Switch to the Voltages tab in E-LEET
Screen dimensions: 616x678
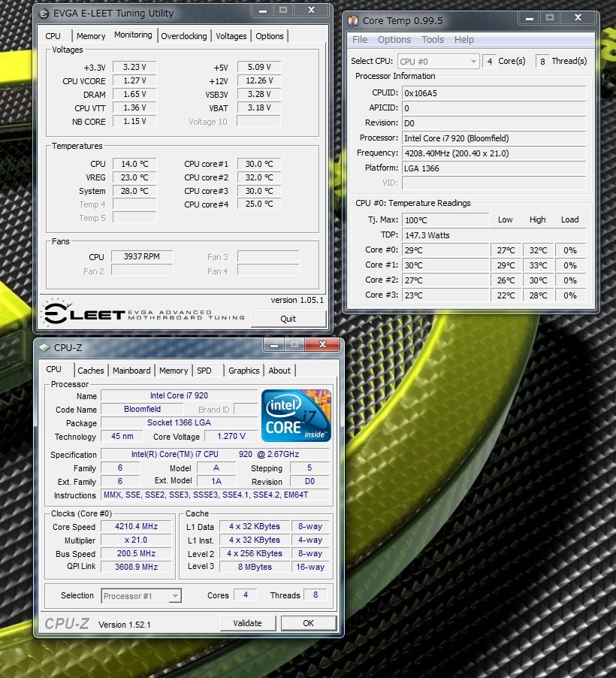tap(231, 36)
